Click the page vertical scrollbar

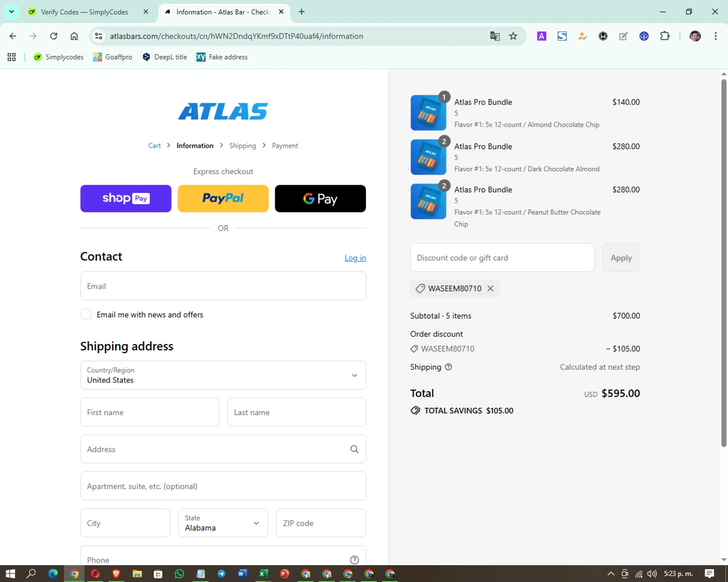[724, 262]
